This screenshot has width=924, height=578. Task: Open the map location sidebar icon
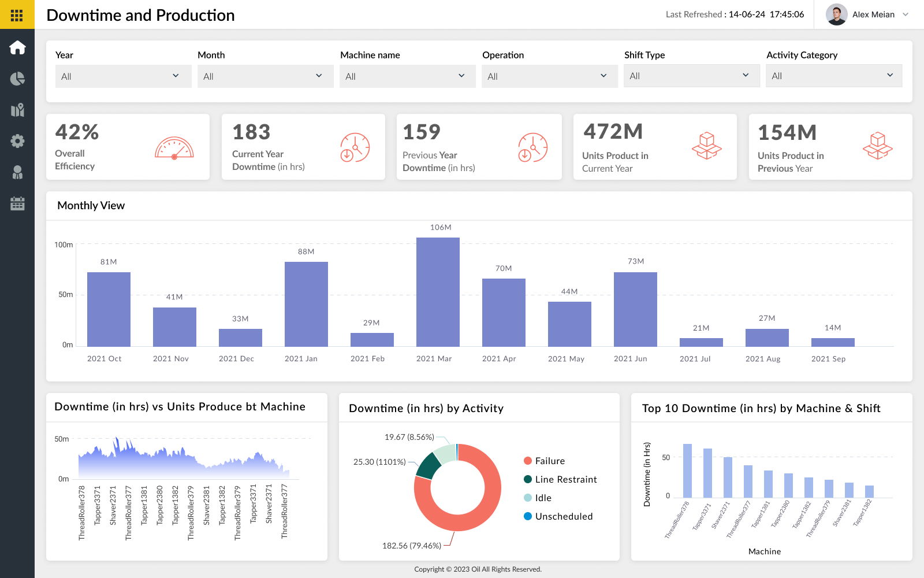point(17,110)
